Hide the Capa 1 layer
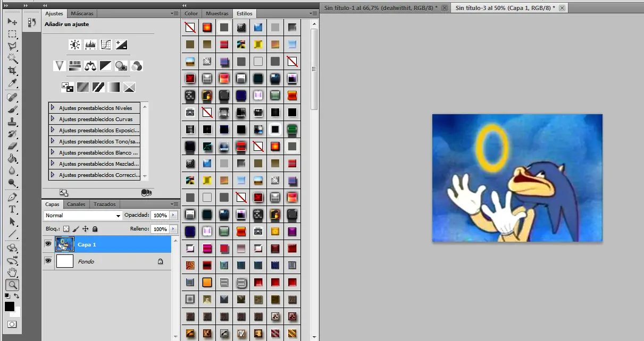Screen dimensions: 644x341 point(48,244)
